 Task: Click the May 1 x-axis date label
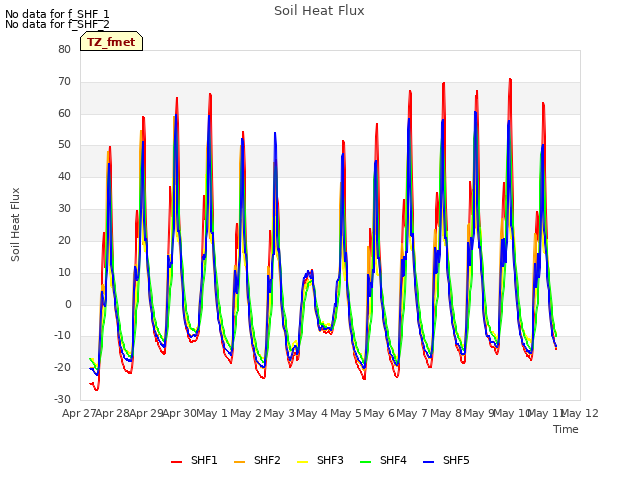212,413
